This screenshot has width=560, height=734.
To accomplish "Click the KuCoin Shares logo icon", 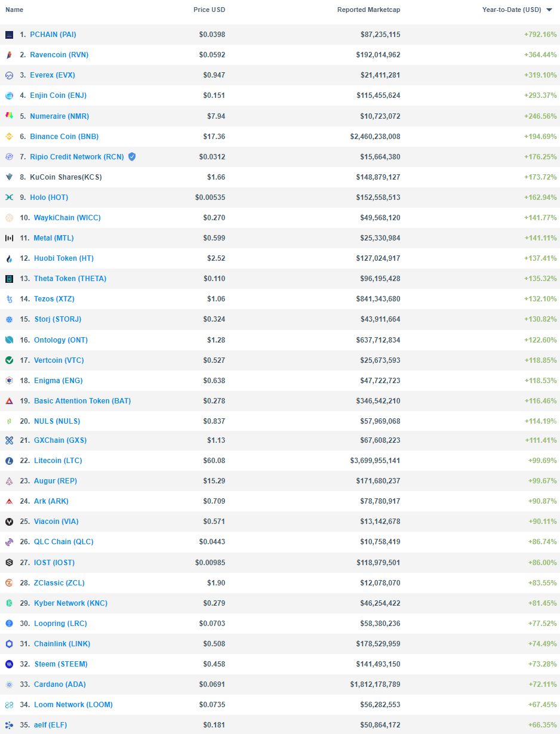I will [9, 177].
